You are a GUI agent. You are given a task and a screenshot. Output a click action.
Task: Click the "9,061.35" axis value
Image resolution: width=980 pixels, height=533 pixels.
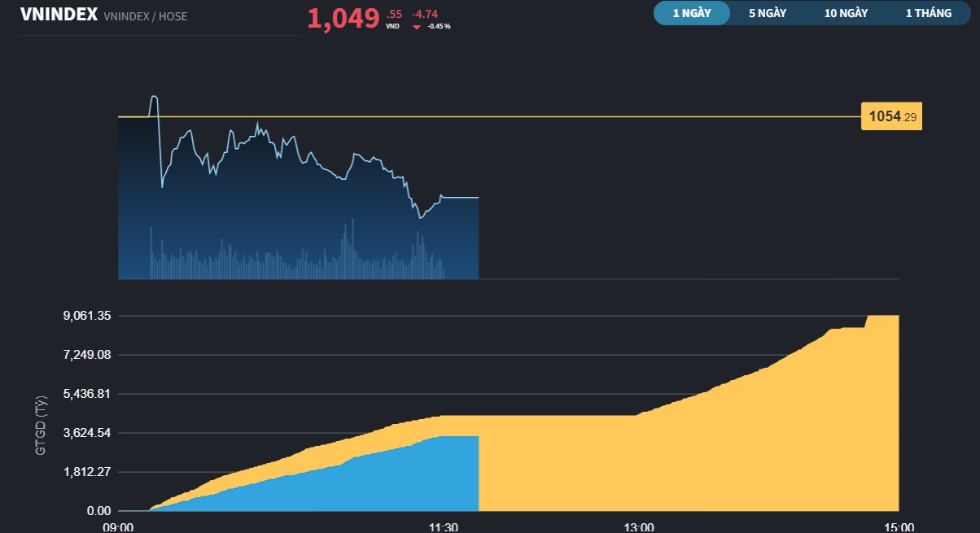tap(86, 315)
